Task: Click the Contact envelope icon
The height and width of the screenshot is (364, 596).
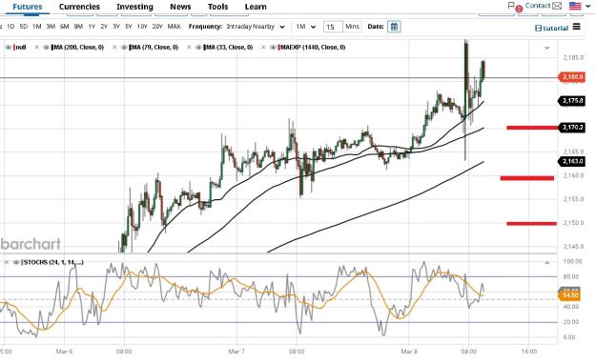Action: click(557, 6)
